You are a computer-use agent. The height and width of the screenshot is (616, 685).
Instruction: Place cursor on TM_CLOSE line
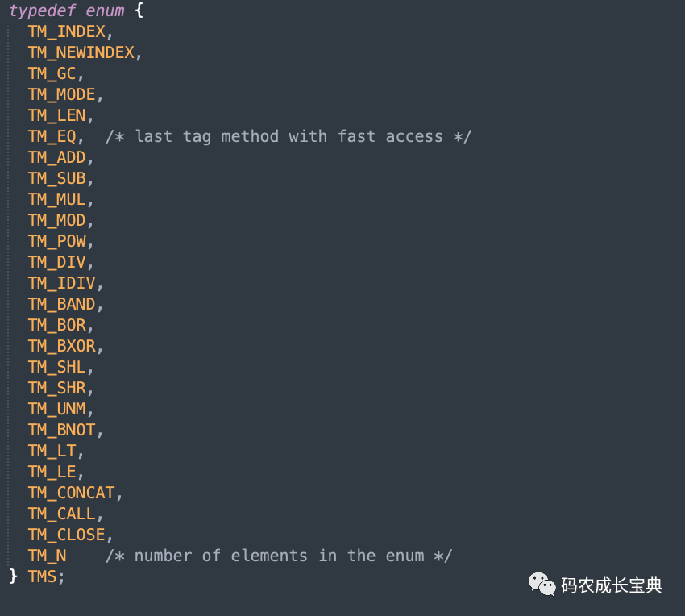67,535
